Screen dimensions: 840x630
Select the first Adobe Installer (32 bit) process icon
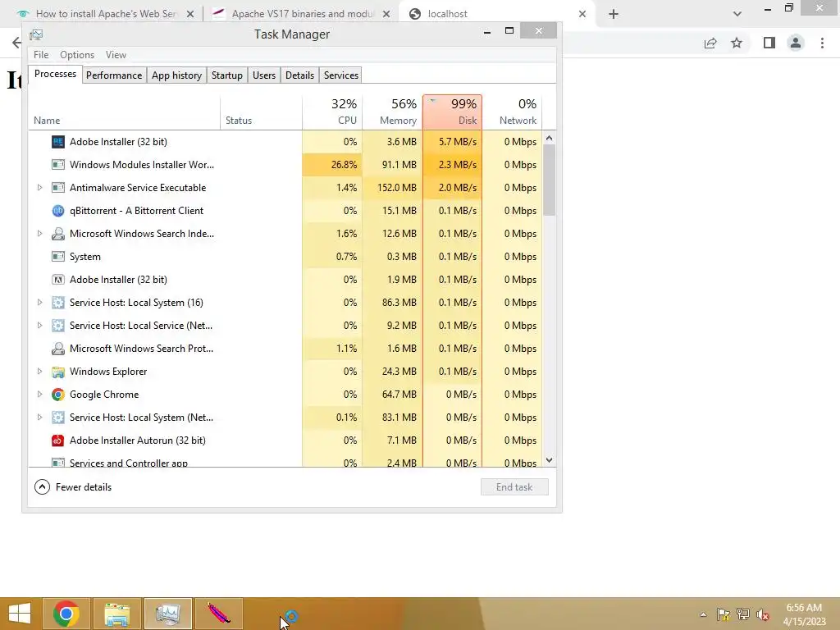[x=58, y=142]
